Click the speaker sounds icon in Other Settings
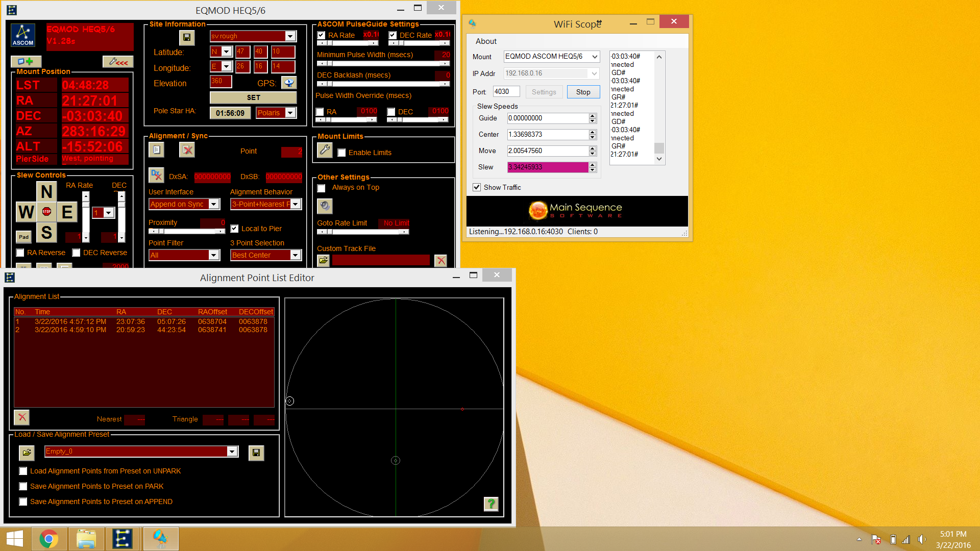Screen dimensions: 980x551 coord(325,206)
